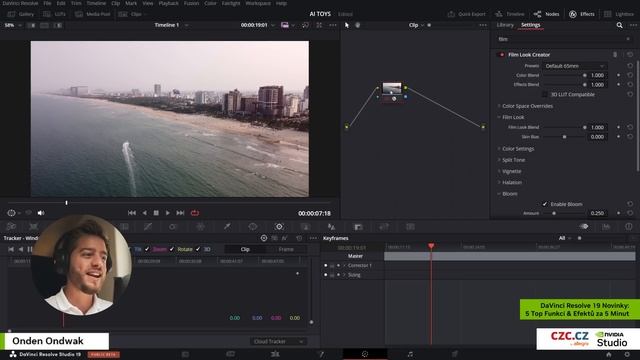Open Project Manager home icon
Screen dimensions: 640x360
(609, 354)
